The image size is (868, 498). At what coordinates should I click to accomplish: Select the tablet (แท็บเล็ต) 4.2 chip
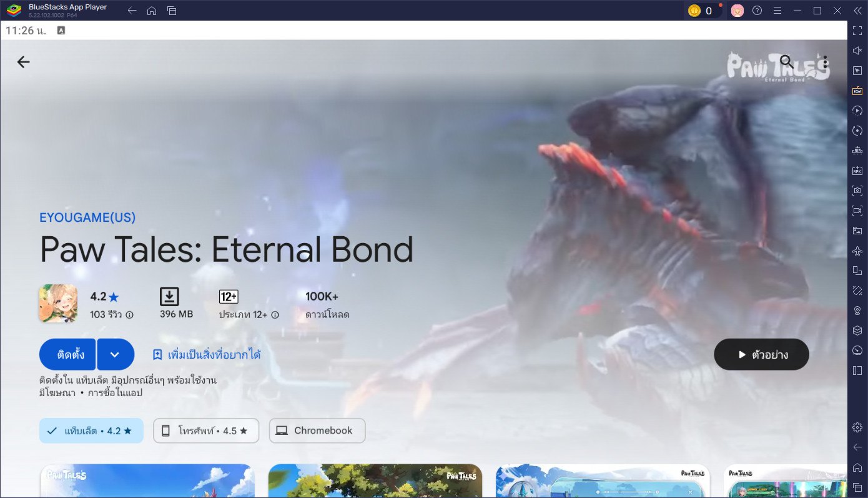click(x=91, y=431)
